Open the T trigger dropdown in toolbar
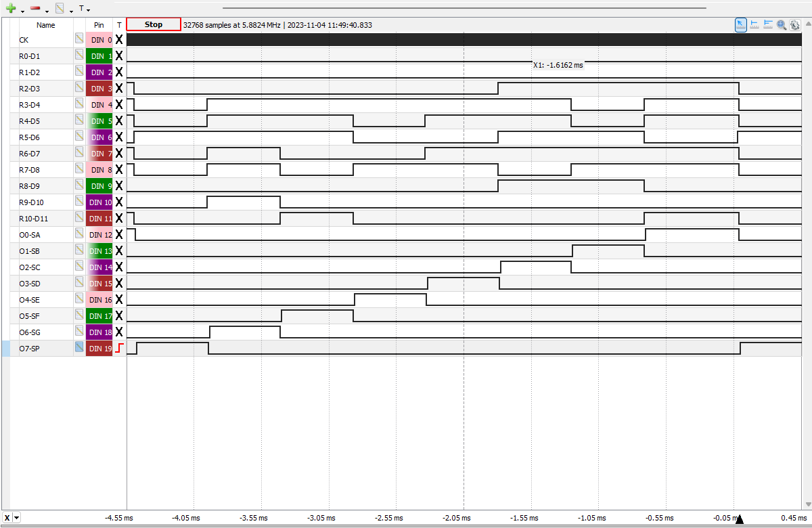The width and height of the screenshot is (812, 528). tap(84, 9)
